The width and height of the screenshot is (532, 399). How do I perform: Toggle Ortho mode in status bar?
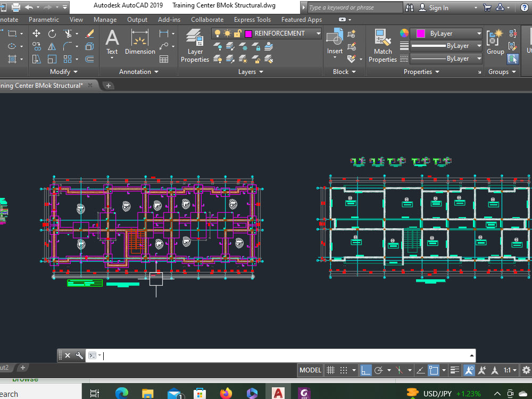[x=365, y=370]
